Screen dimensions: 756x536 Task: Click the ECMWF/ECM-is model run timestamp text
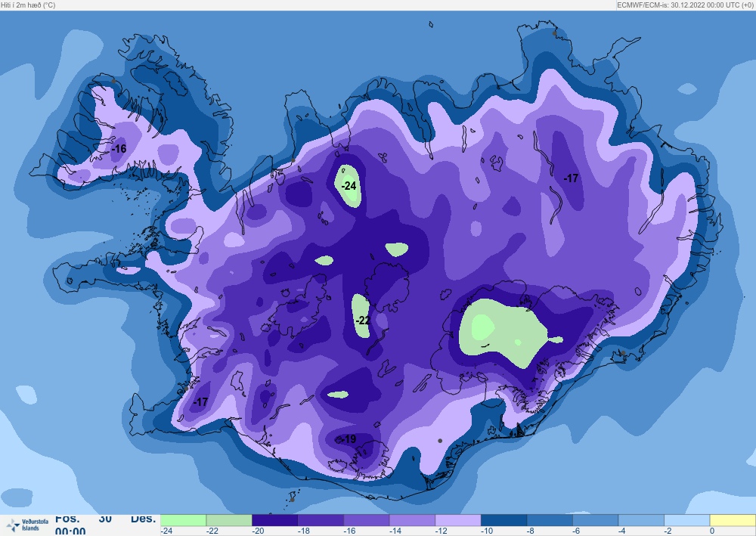[x=685, y=5]
